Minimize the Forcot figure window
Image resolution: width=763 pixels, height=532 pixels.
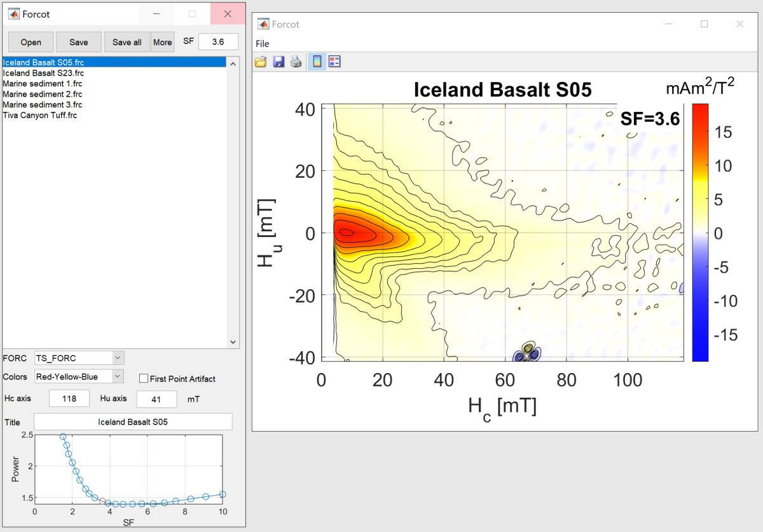668,24
